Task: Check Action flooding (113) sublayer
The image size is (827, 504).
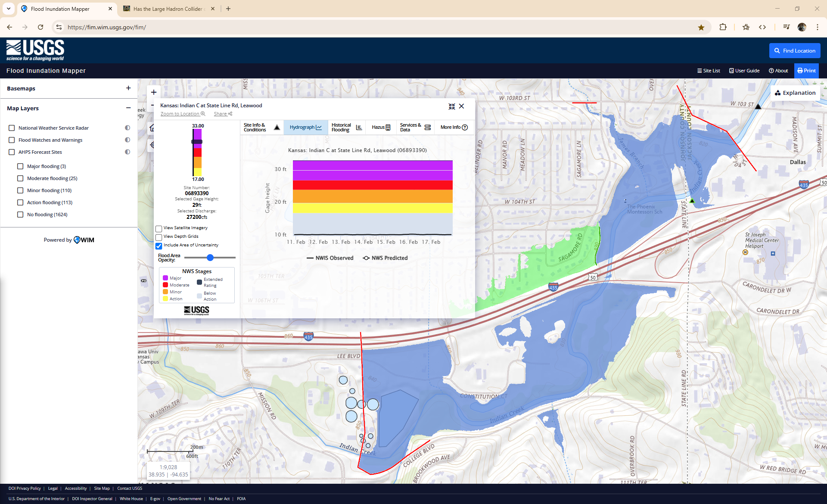Action: 20,202
